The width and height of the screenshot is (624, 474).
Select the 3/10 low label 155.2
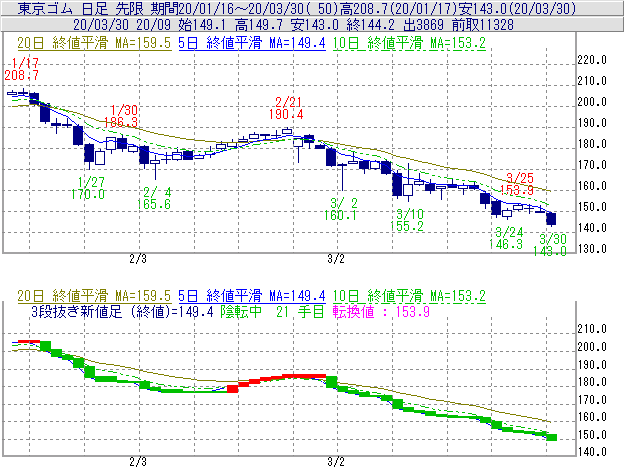pos(410,226)
